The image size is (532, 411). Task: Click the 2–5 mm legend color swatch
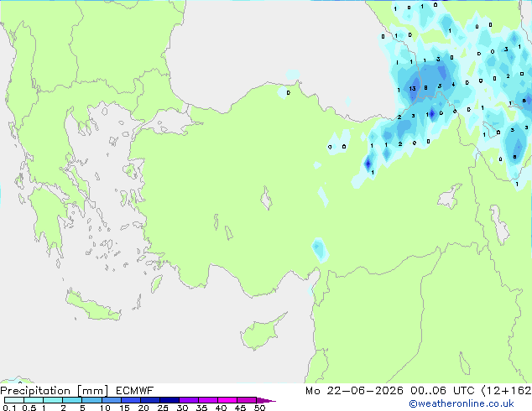click(72, 400)
